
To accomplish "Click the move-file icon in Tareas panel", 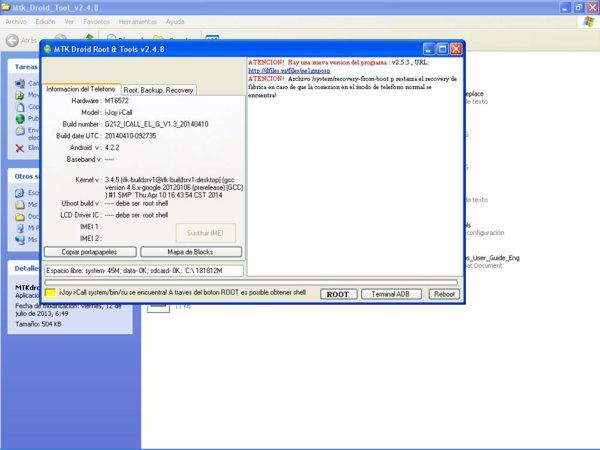I will coord(20,95).
